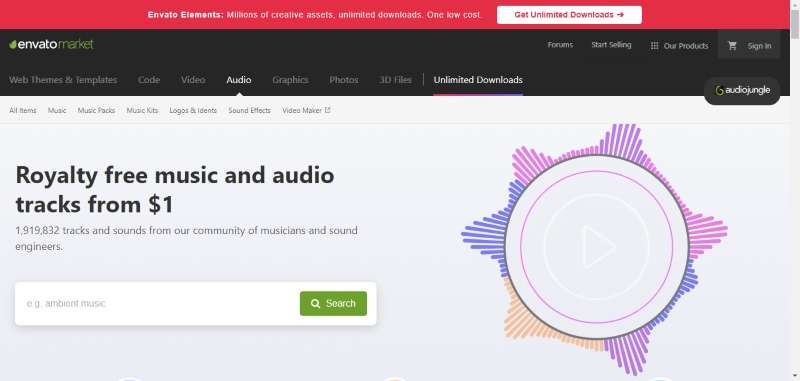Screen dimensions: 800x381
Task: Select Music Packs subcategory
Action: [x=96, y=110]
